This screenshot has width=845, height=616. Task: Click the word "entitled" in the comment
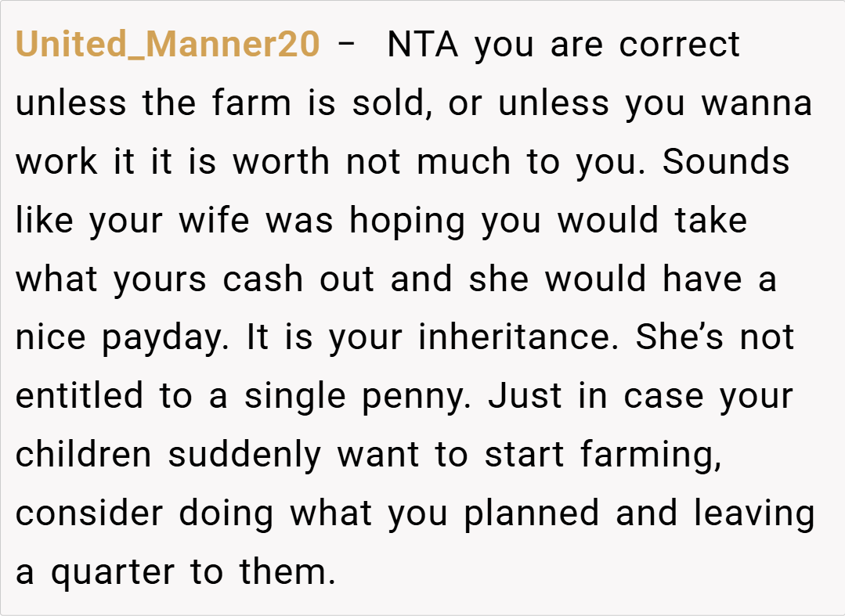pos(80,397)
